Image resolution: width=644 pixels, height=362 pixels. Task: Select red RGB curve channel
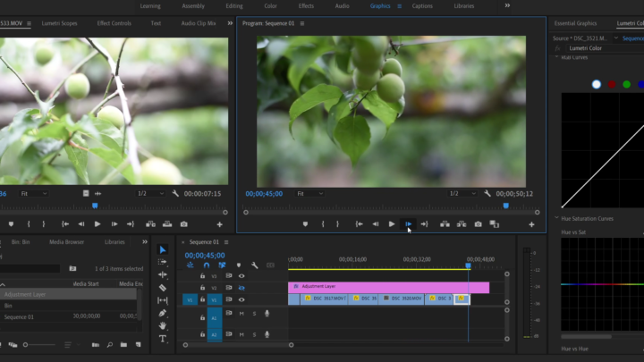tap(612, 84)
